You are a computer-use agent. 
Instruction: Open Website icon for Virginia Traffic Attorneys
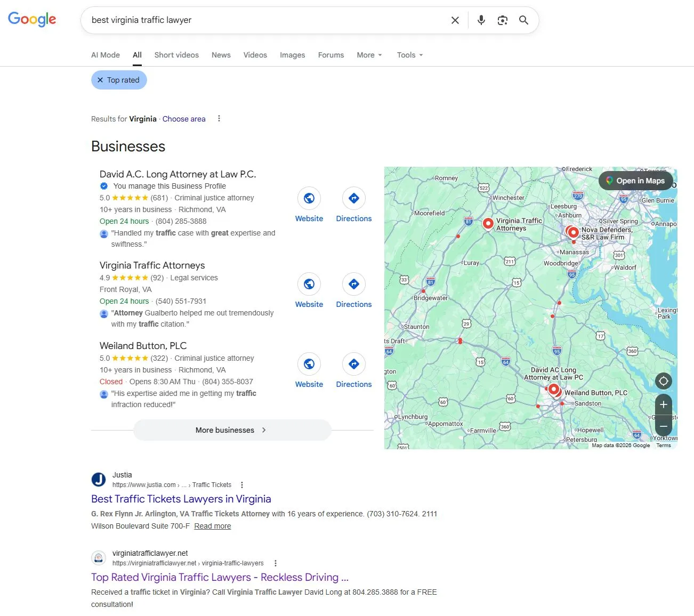coord(309,284)
